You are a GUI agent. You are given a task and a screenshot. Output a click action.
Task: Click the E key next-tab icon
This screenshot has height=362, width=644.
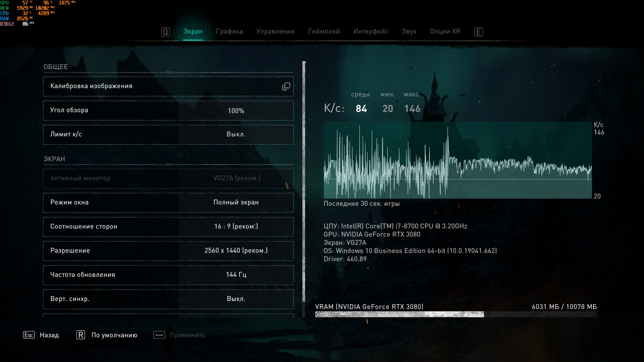[x=478, y=32]
